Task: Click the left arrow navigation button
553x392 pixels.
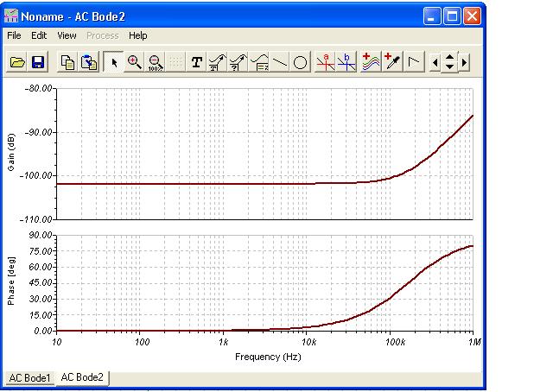Action: [x=435, y=63]
